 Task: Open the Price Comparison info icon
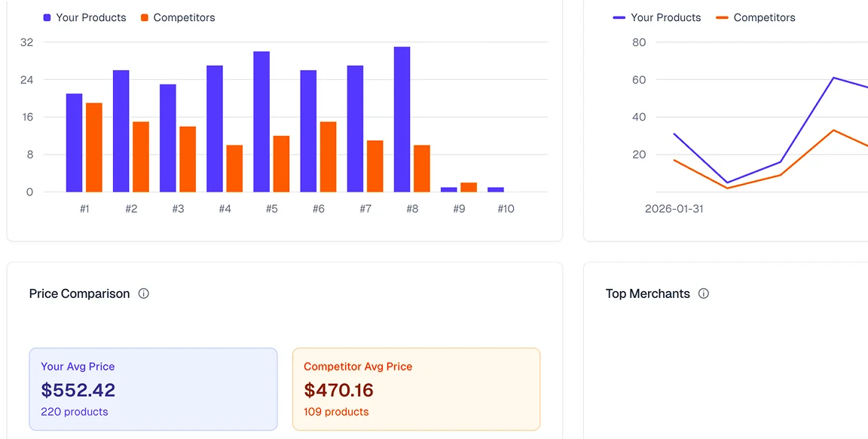pos(143,293)
